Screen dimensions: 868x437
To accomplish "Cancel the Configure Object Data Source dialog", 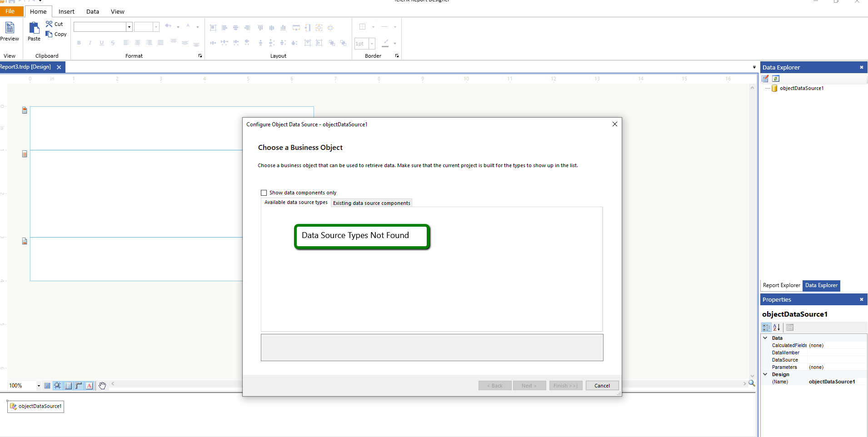I will pyautogui.click(x=602, y=385).
